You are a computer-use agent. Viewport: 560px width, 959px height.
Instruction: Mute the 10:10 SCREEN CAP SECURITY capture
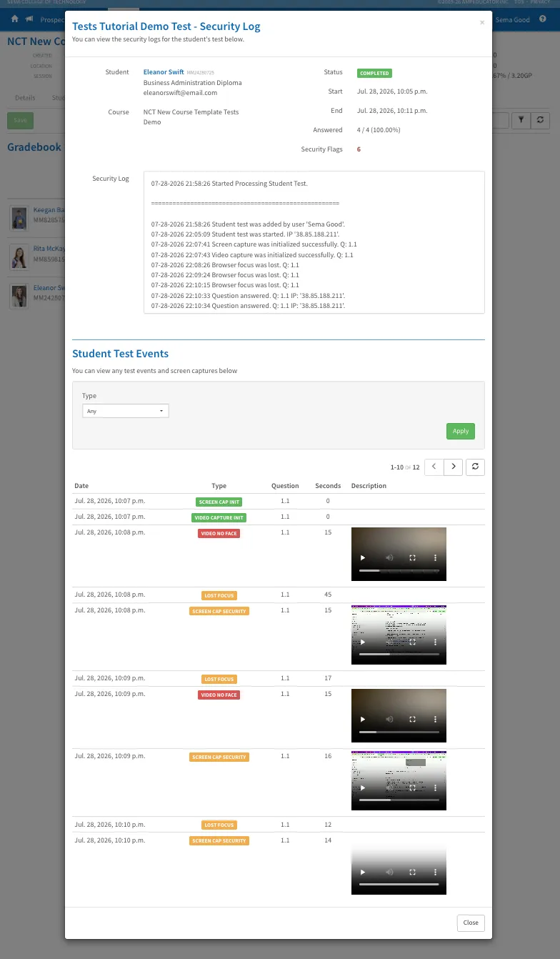coord(389,872)
